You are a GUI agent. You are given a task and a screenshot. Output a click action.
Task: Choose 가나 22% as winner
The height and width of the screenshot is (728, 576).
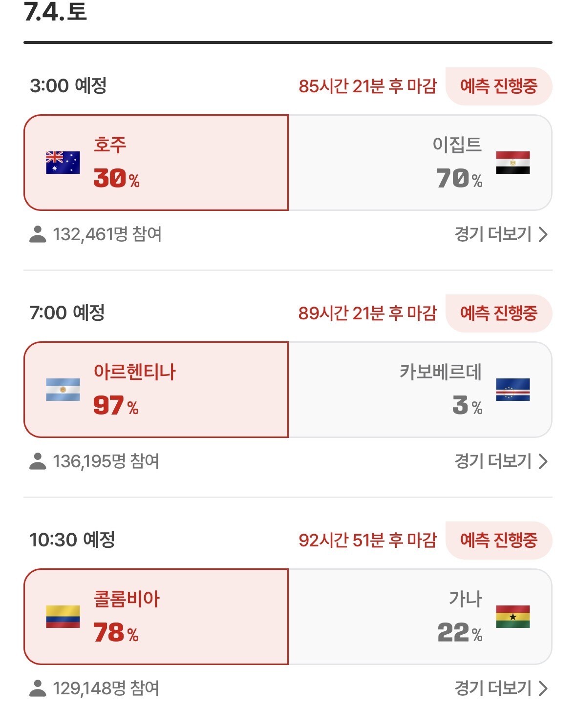pos(420,617)
